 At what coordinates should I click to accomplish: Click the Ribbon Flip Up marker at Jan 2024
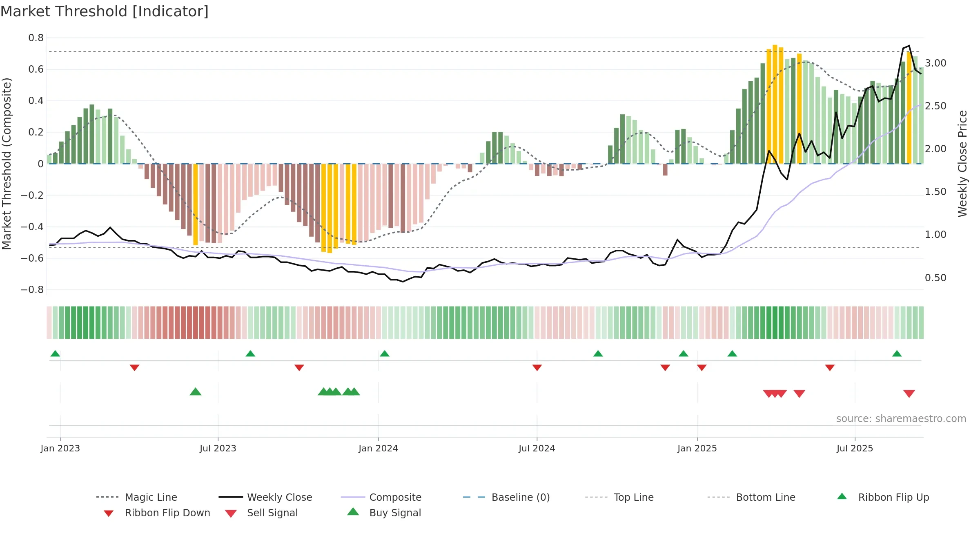384,353
